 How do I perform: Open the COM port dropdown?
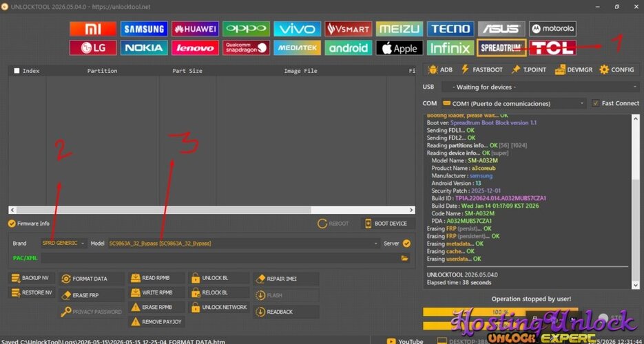(x=515, y=103)
